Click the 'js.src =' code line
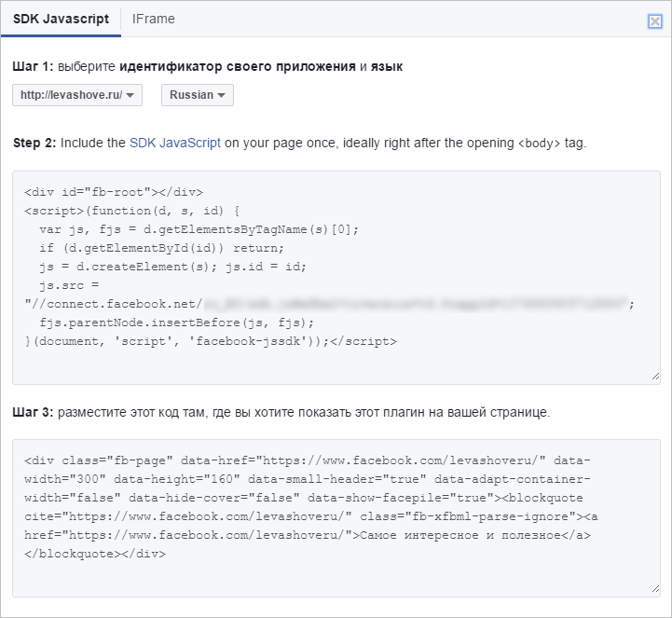Image resolution: width=672 pixels, height=618 pixels. (69, 285)
